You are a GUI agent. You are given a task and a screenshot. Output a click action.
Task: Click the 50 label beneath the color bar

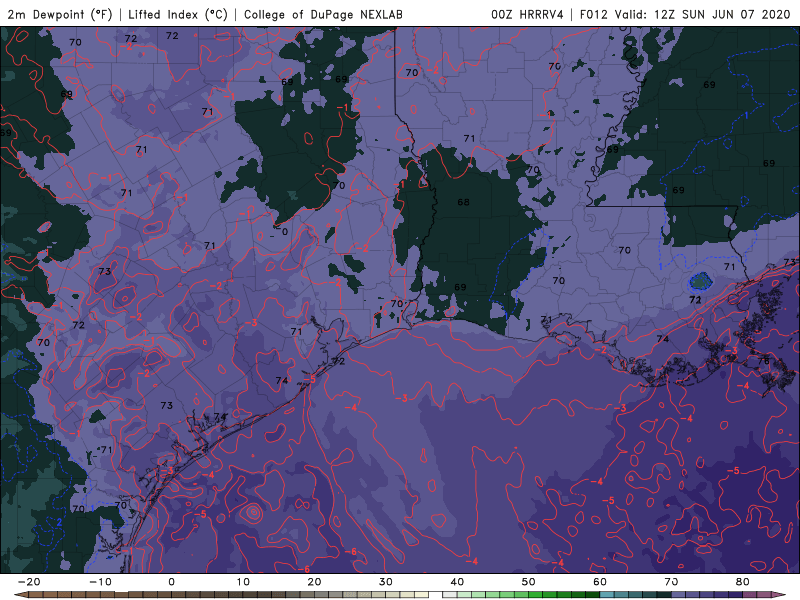pyautogui.click(x=529, y=582)
